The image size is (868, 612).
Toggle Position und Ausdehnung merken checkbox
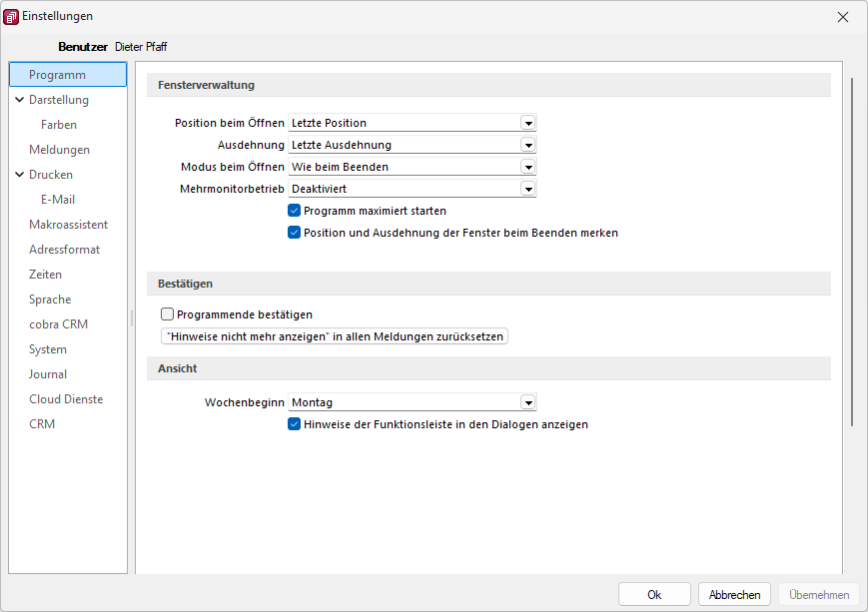coord(295,233)
